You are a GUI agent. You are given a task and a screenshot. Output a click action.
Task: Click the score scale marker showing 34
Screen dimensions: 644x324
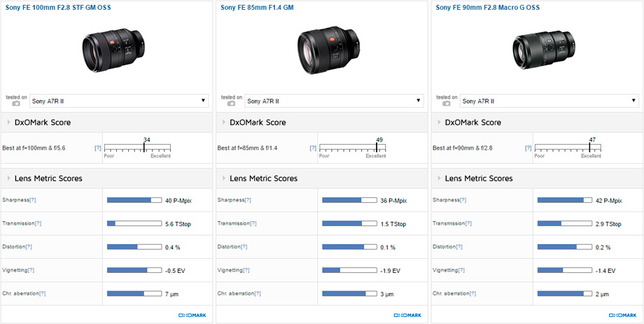coord(144,147)
